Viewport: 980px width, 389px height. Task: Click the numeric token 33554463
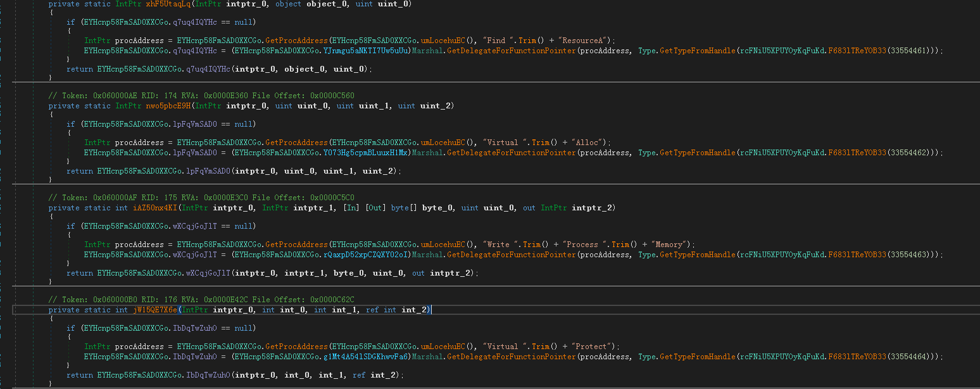tap(910, 255)
